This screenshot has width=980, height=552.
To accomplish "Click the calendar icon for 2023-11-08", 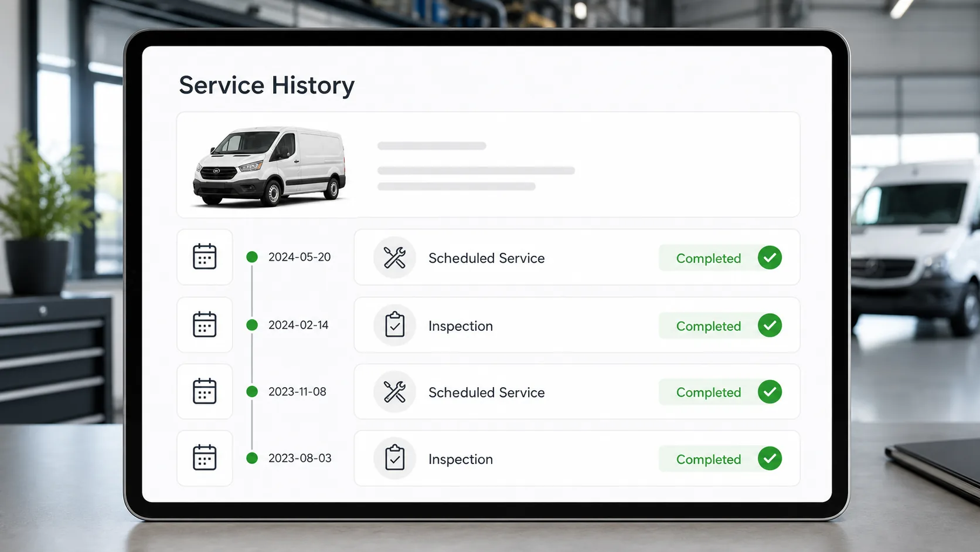I will click(205, 391).
